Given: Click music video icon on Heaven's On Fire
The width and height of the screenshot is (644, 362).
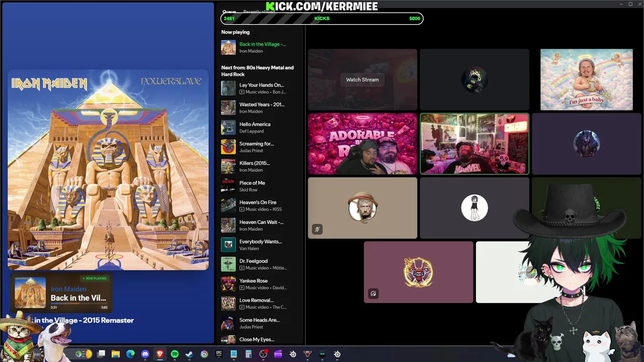Looking at the screenshot, I should coord(242,209).
